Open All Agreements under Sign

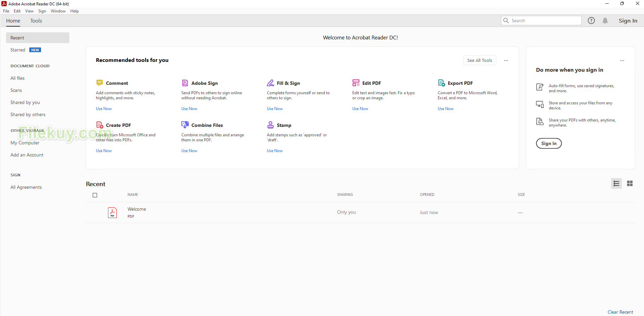tap(26, 187)
